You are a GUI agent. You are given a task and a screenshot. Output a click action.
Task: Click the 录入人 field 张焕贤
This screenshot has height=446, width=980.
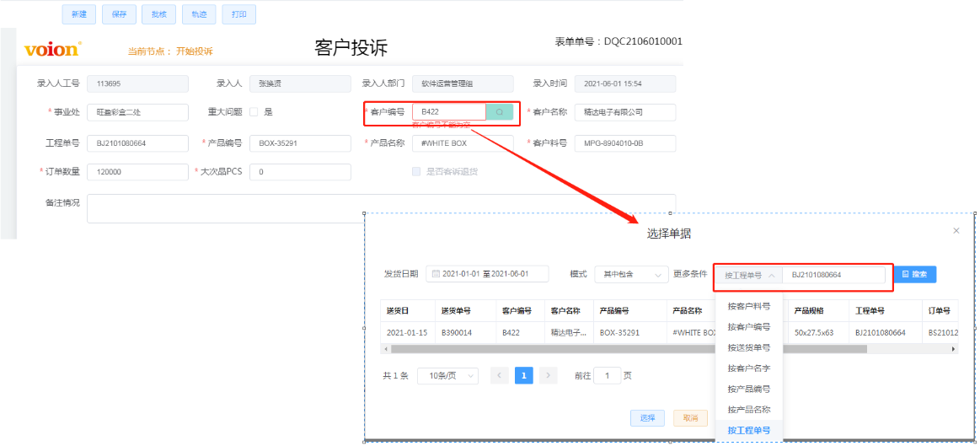click(300, 83)
